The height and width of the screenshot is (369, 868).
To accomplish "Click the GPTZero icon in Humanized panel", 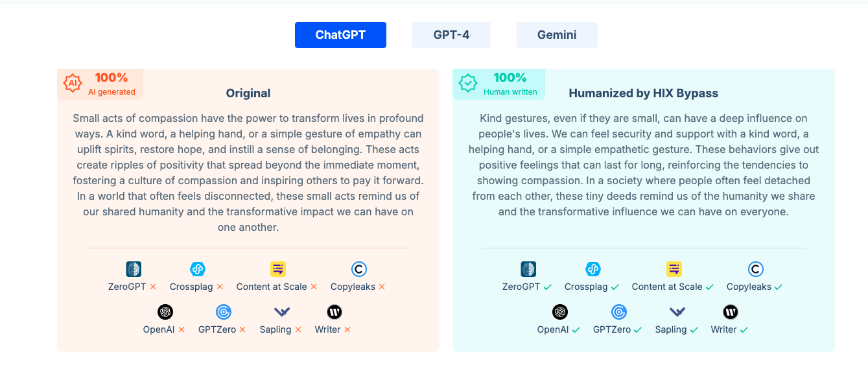I will [619, 312].
